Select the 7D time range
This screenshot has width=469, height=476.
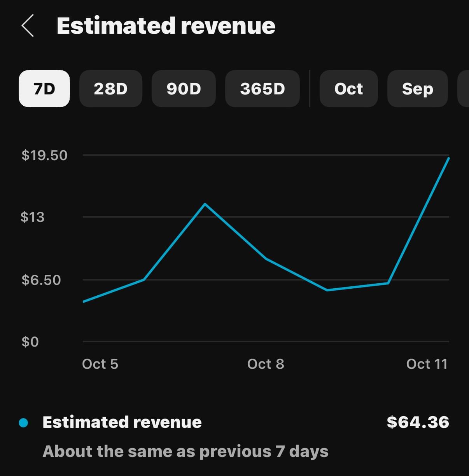pos(44,89)
